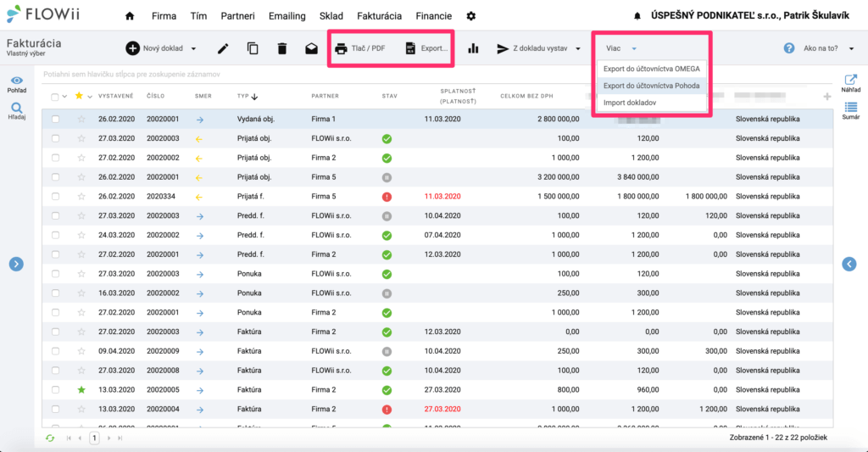The image size is (868, 452).
Task: Select page 1 in pagination
Action: (x=94, y=438)
